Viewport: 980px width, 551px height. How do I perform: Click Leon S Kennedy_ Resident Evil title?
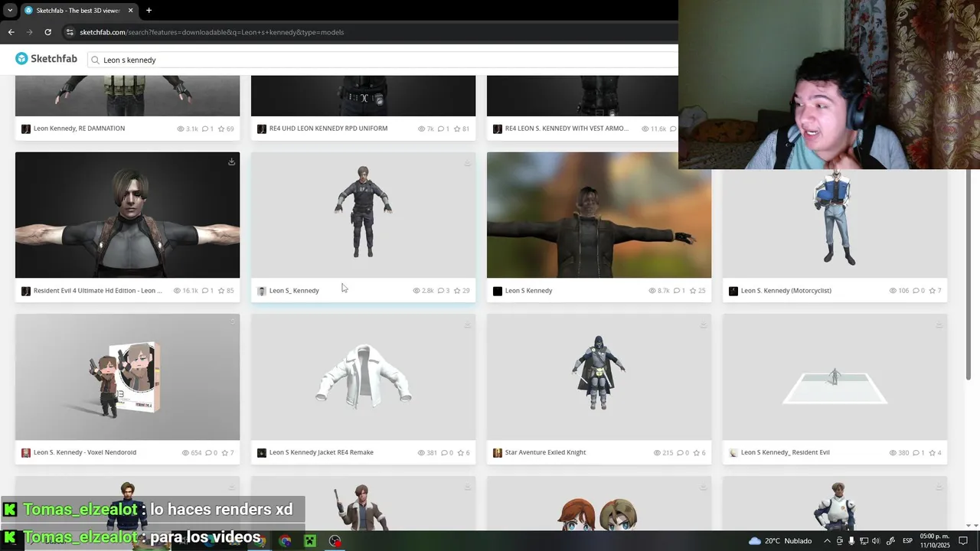click(786, 452)
